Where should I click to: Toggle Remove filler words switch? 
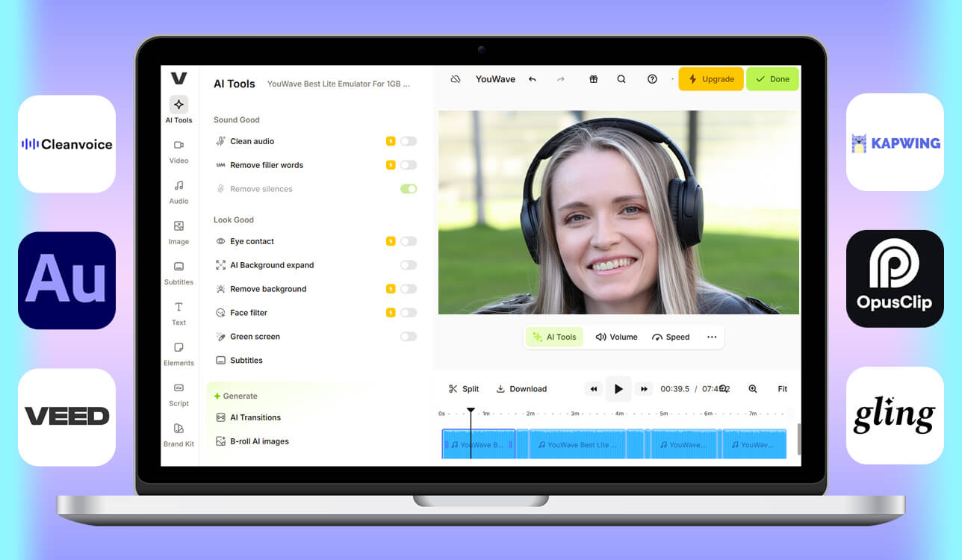pyautogui.click(x=409, y=165)
